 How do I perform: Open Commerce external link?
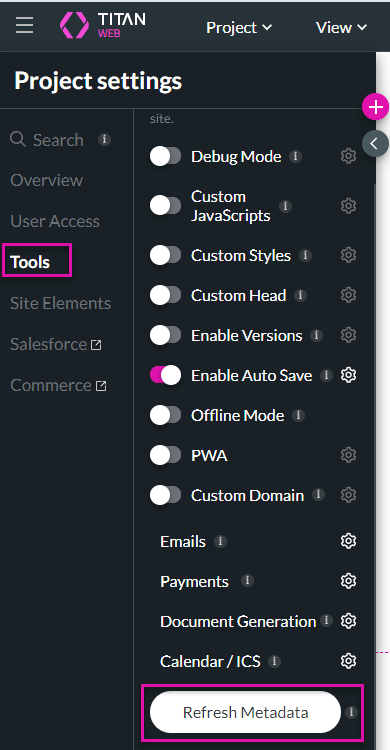[x=58, y=386]
